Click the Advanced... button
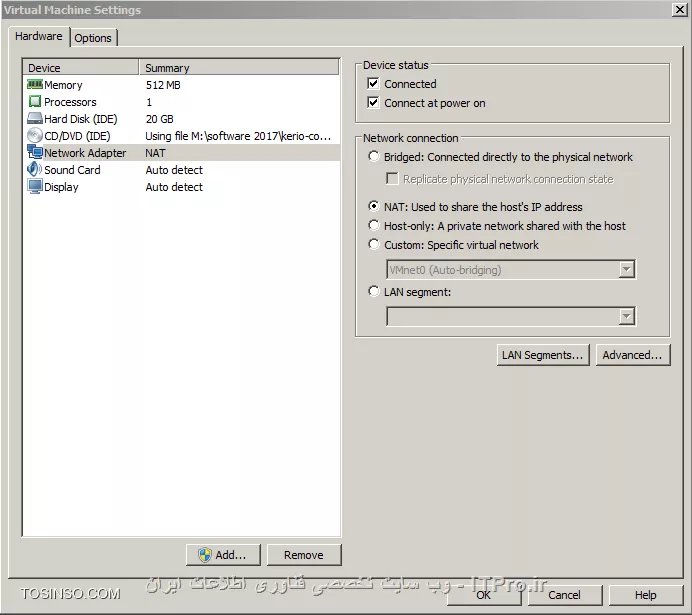 pos(632,355)
